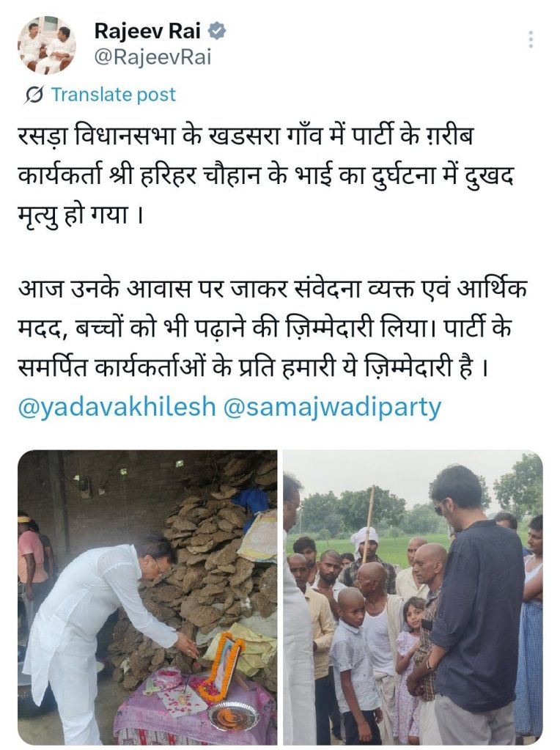Click the brass plate on pink table
560x750 pixels.
(233, 716)
